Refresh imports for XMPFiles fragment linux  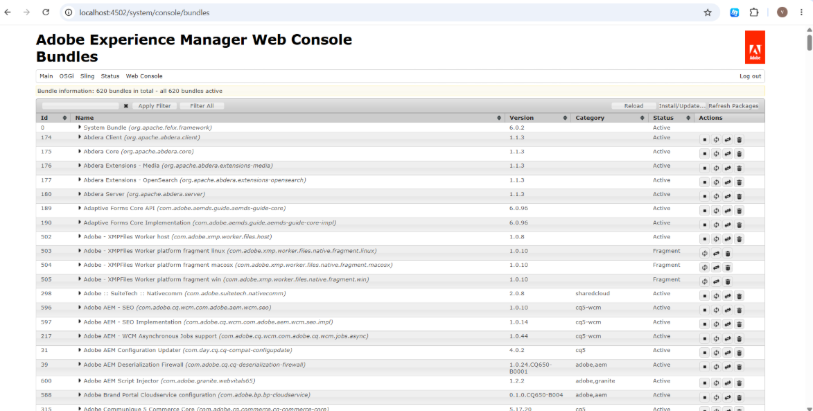(704, 253)
